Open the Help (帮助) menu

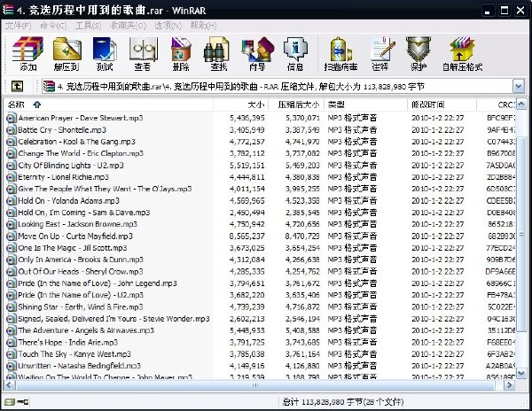(203, 26)
